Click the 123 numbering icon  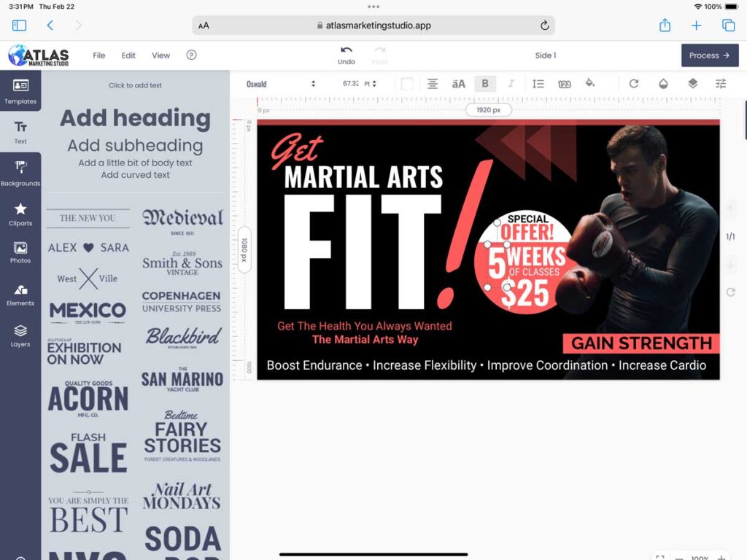tap(564, 85)
